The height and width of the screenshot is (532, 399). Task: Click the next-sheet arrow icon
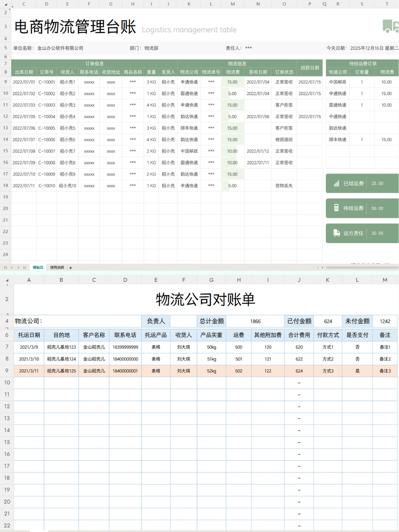(18, 267)
